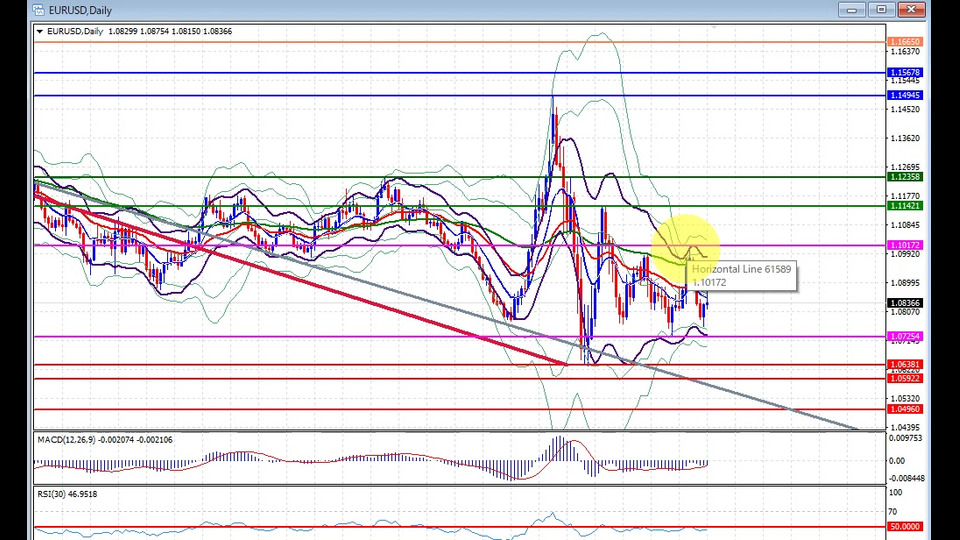The height and width of the screenshot is (540, 960).
Task: Click the 1.04395 price scale value
Action: (x=905, y=427)
